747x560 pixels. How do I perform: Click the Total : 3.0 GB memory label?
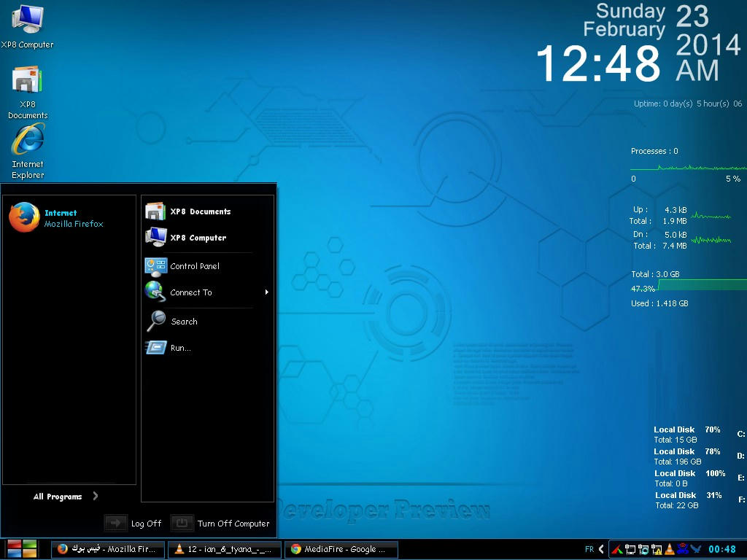pyautogui.click(x=655, y=274)
